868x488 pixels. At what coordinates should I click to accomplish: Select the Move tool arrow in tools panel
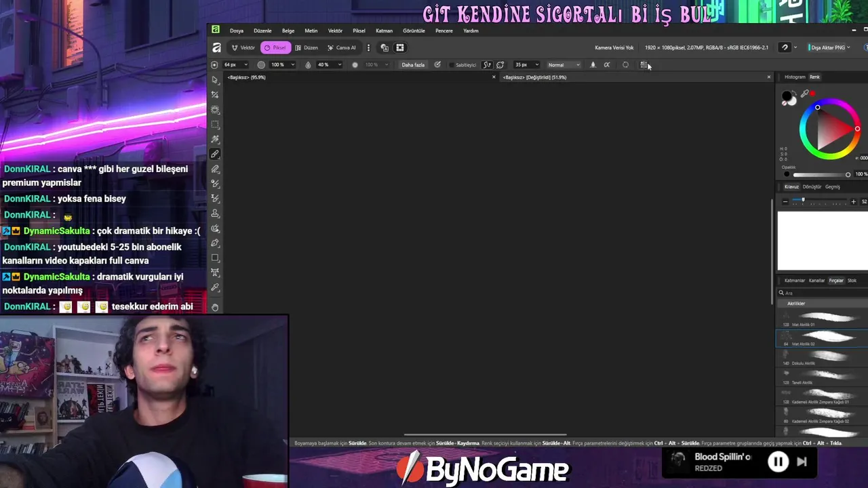click(x=215, y=80)
